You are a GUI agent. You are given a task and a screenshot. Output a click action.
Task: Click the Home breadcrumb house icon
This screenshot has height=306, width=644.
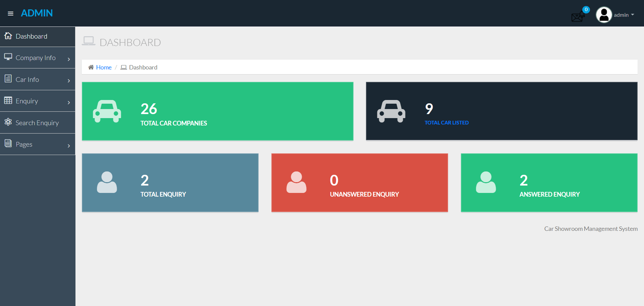[90, 67]
